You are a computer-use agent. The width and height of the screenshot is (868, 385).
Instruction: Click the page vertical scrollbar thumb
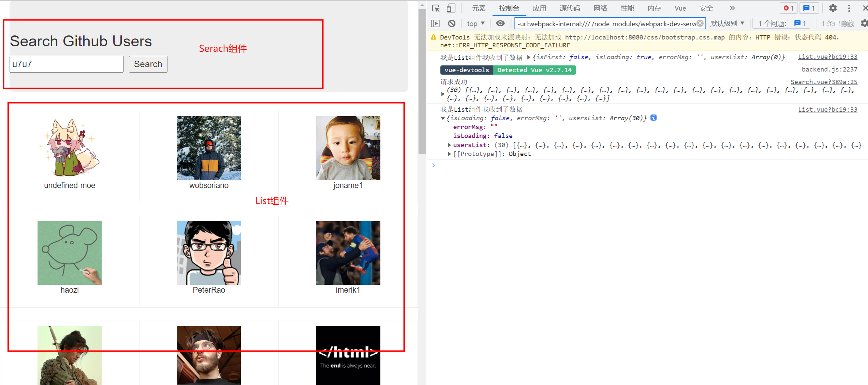(422, 82)
